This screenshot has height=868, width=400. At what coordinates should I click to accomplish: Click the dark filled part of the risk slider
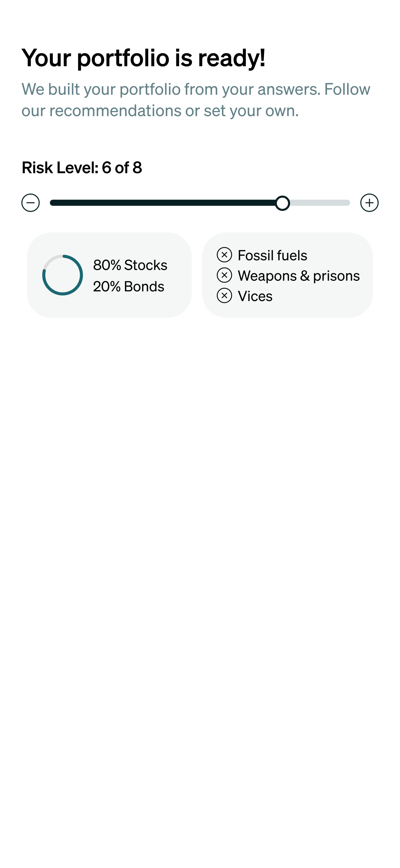pos(162,203)
